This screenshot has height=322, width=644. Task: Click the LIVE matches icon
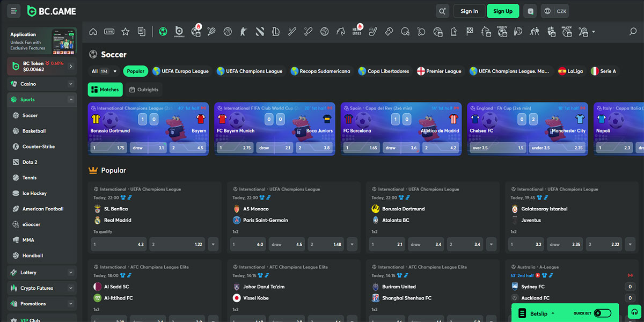tap(109, 32)
